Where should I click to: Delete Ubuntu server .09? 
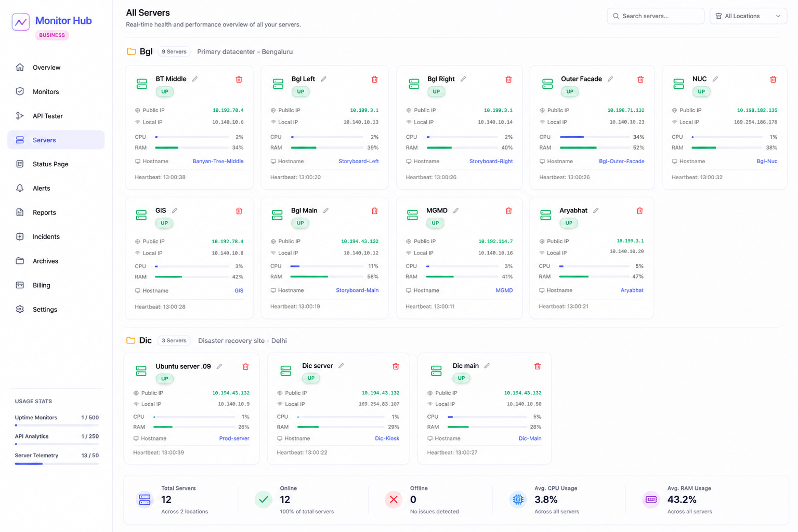pos(245,367)
